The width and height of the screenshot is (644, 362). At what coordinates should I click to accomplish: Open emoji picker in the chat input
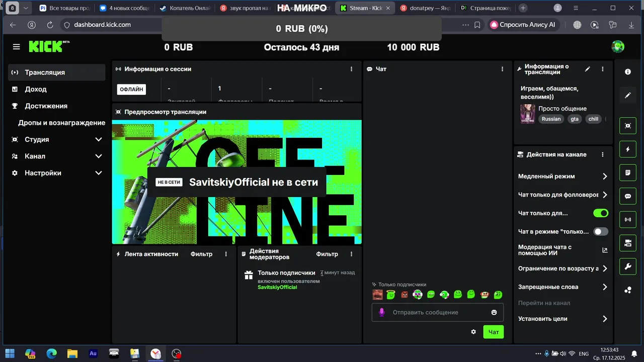click(494, 312)
